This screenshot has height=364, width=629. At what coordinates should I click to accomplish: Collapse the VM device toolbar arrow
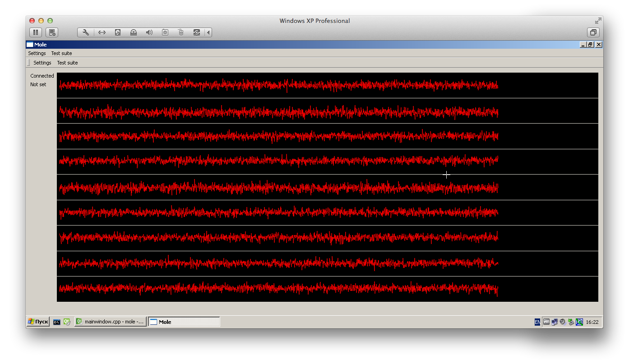pyautogui.click(x=208, y=32)
